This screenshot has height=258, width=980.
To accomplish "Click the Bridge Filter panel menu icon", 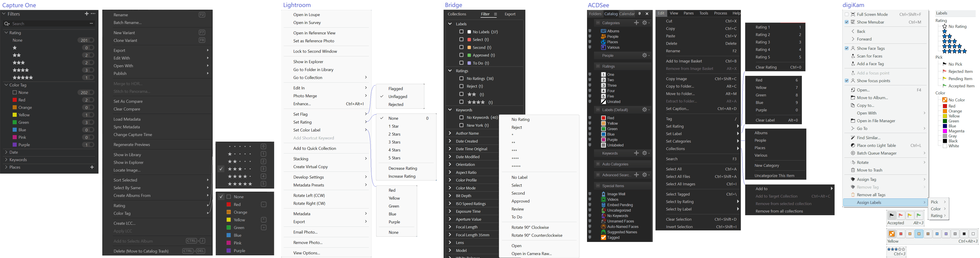I will 495,14.
